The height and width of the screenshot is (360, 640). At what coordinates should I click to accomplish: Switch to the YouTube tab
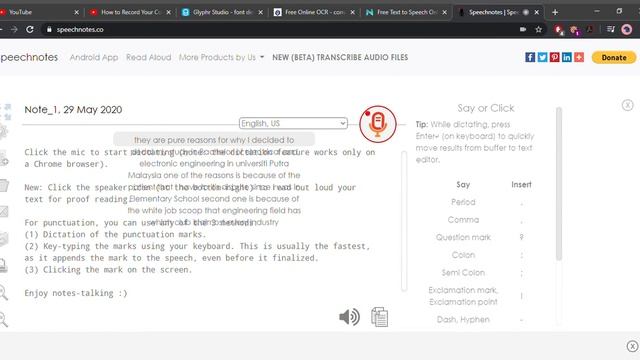(39, 12)
